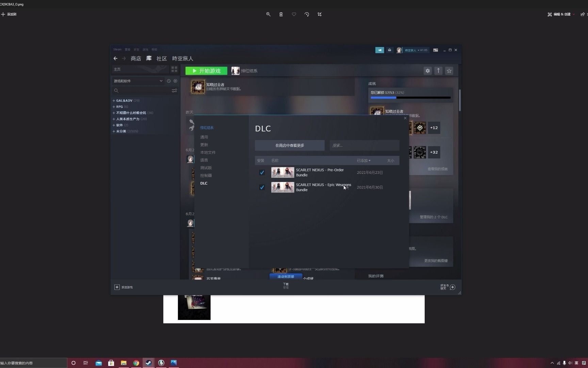
Task: Select 语言 in the properties sidebar
Action: click(204, 160)
